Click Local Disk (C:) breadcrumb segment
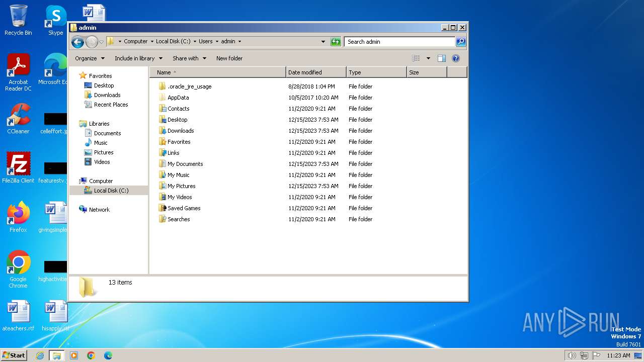Image resolution: width=644 pixels, height=362 pixels. coord(173,42)
